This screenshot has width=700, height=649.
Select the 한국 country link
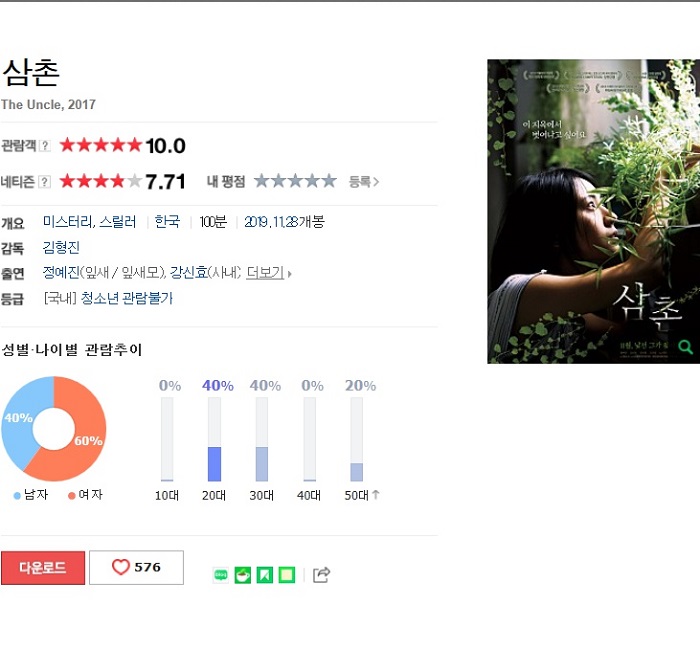coord(167,221)
